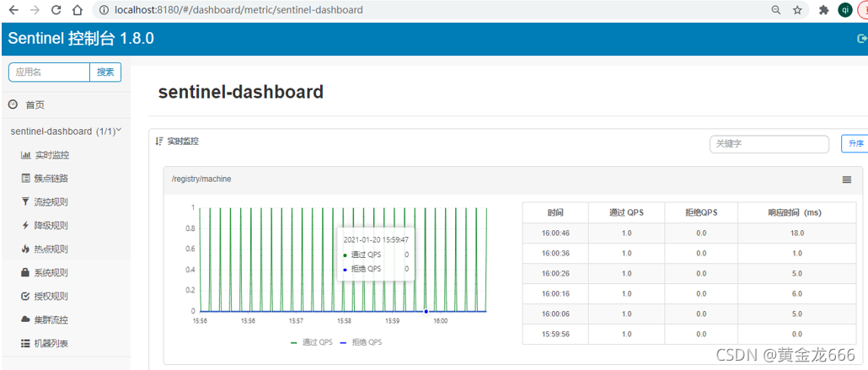The width and height of the screenshot is (868, 370).
Task: Click the blue data point on chart
Action: tap(426, 311)
